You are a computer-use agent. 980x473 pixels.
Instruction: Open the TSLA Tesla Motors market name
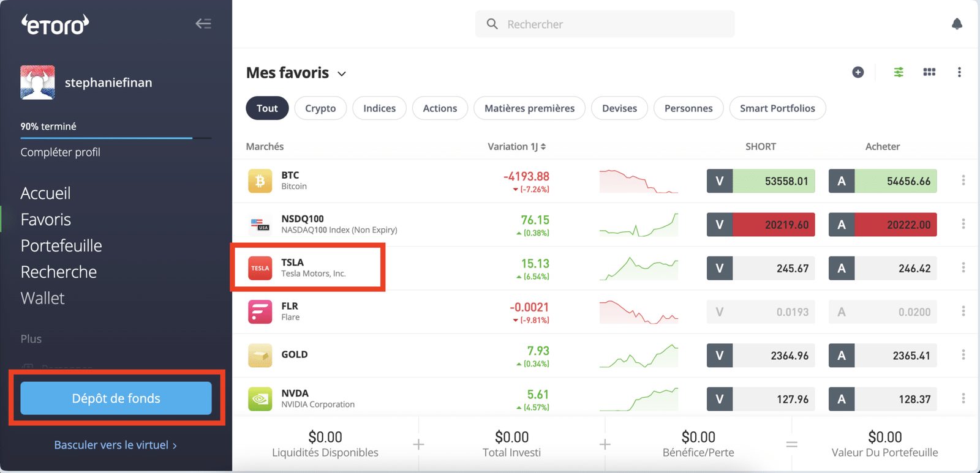pos(314,267)
